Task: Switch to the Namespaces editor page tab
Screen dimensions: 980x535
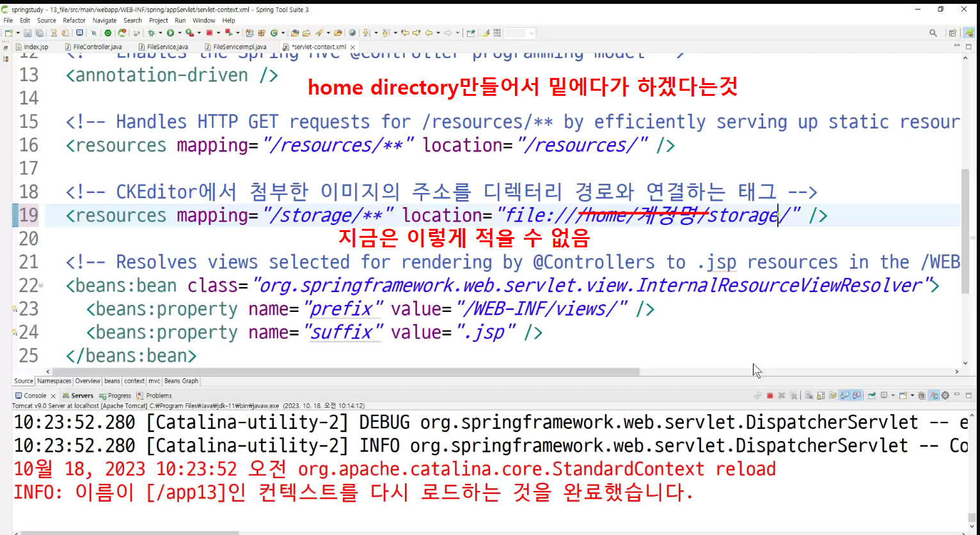Action: pyautogui.click(x=54, y=381)
